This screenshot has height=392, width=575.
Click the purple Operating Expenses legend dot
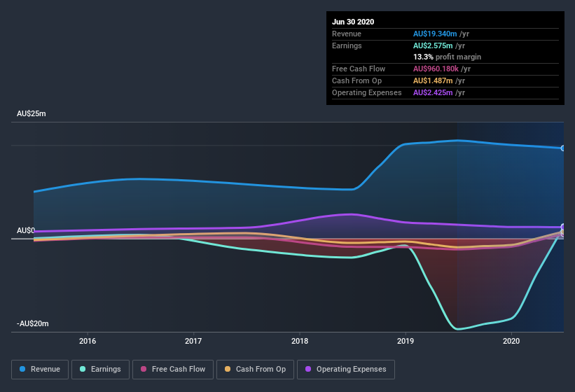pyautogui.click(x=308, y=369)
